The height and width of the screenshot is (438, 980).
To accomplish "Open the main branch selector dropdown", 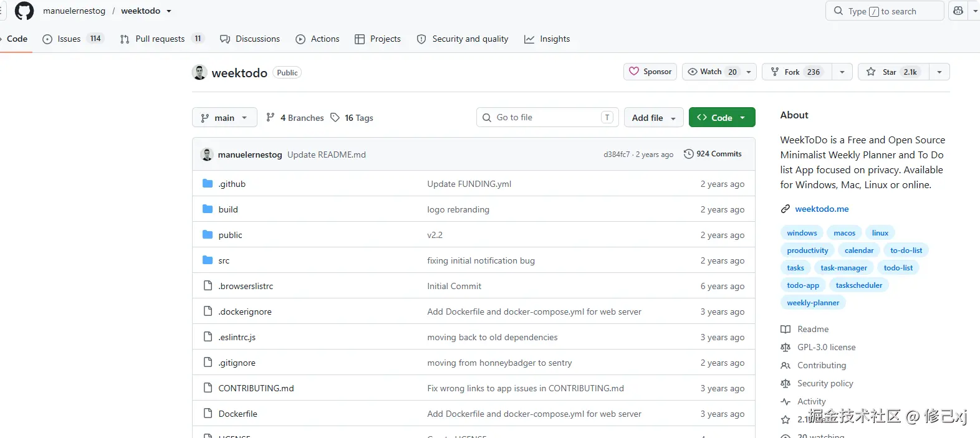I will pos(224,117).
